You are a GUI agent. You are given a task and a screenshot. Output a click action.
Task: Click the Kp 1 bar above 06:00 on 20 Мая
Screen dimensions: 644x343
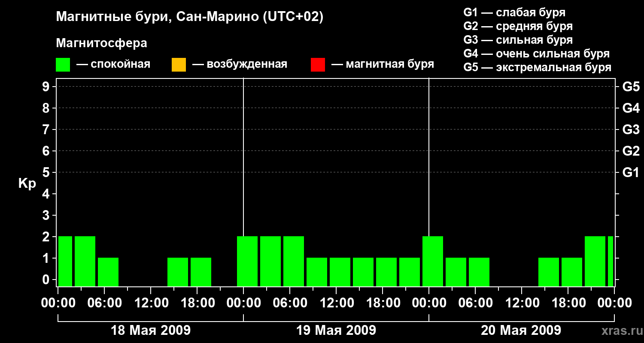click(479, 272)
